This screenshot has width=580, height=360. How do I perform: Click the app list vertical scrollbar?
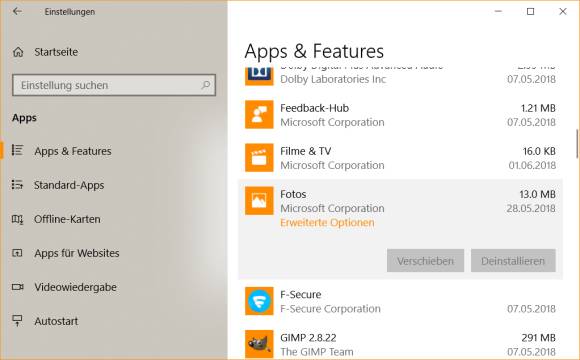tap(577, 144)
